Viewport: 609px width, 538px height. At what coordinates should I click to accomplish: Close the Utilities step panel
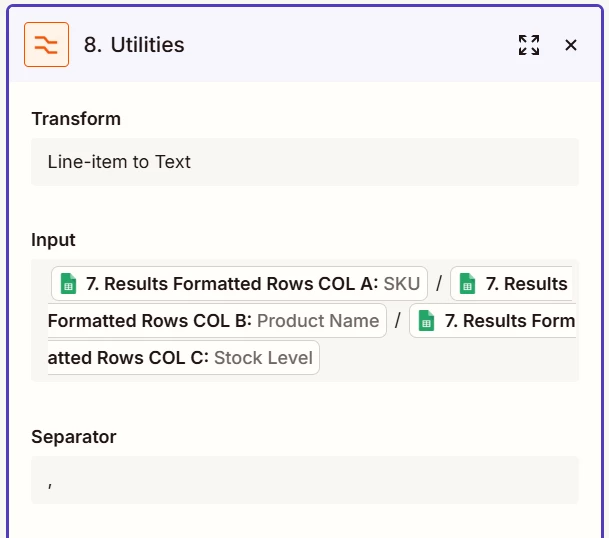click(x=571, y=45)
